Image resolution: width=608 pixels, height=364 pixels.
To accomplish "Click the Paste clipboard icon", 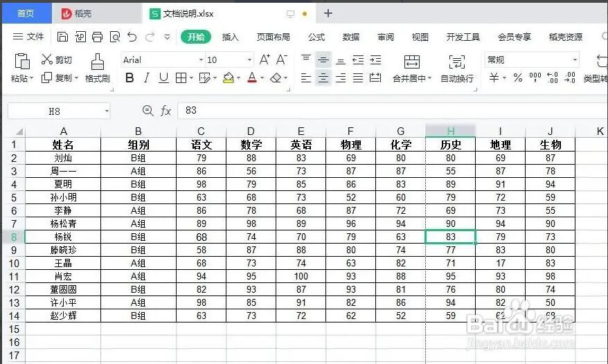I will click(x=22, y=62).
